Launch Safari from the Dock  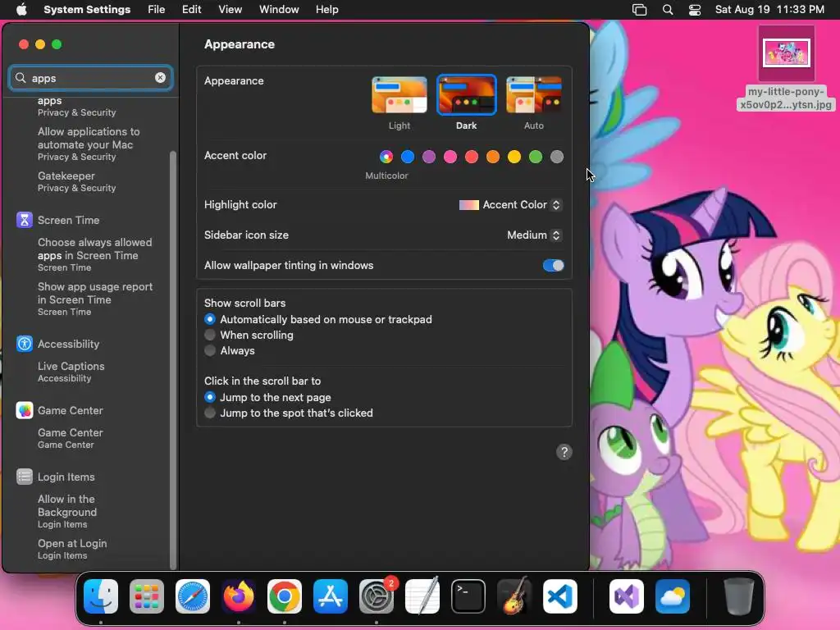click(193, 596)
